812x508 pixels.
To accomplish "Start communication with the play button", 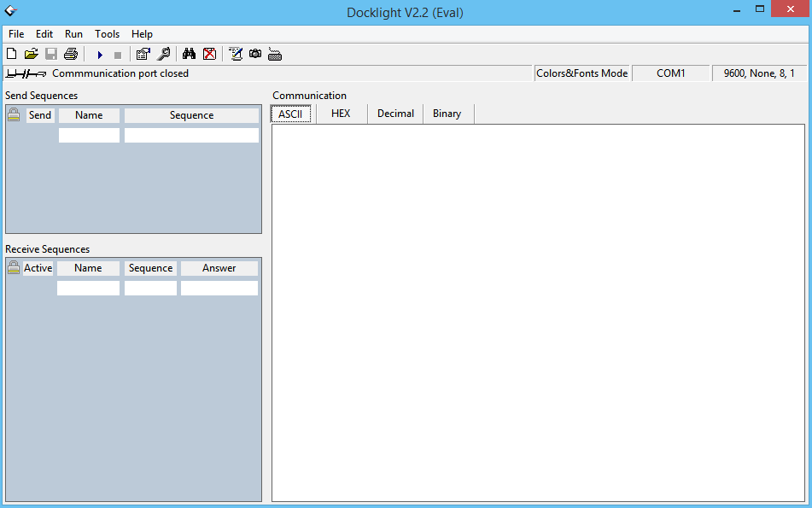I will click(100, 53).
